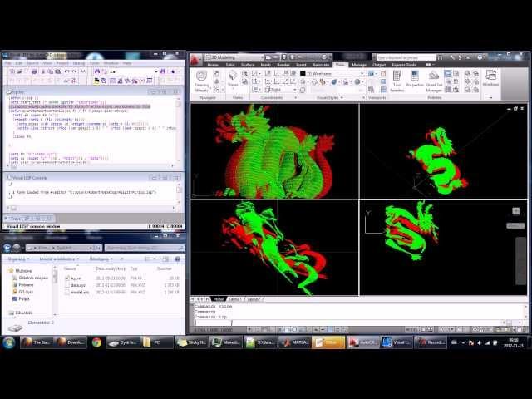Image resolution: width=532 pixels, height=399 pixels.
Task: Click the load active window icon in Visual LISP
Action: (96, 81)
